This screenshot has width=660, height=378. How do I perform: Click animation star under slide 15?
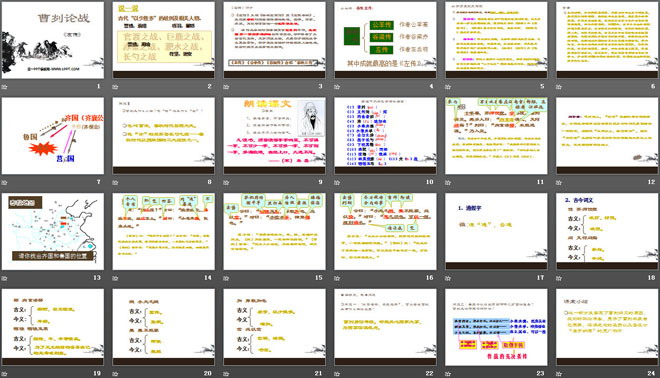[x=226, y=278]
